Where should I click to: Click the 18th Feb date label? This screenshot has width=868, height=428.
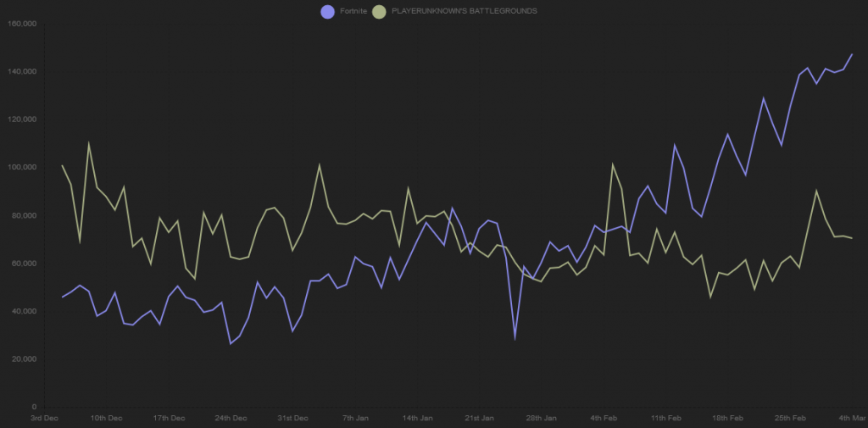click(728, 418)
